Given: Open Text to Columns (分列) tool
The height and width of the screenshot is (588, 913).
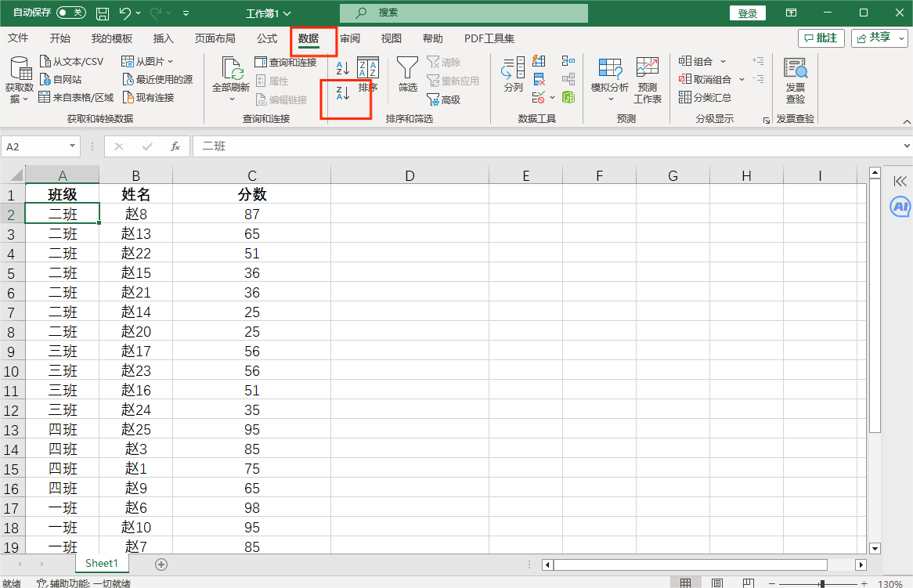Looking at the screenshot, I should (x=513, y=74).
